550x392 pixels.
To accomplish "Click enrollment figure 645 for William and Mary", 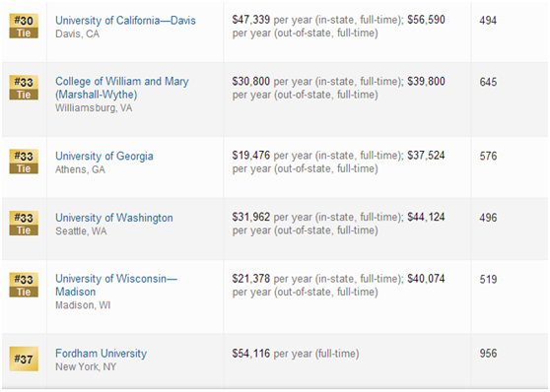I will 488,82.
